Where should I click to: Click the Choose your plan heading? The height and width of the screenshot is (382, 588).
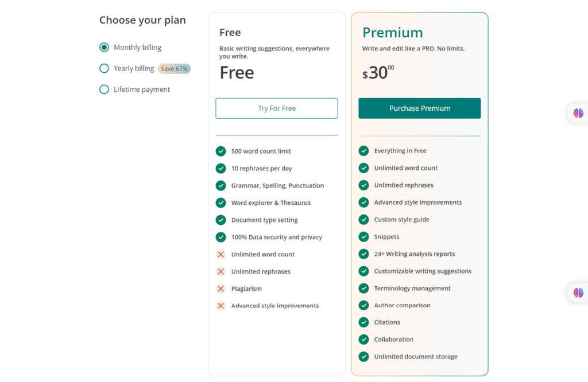click(x=142, y=20)
